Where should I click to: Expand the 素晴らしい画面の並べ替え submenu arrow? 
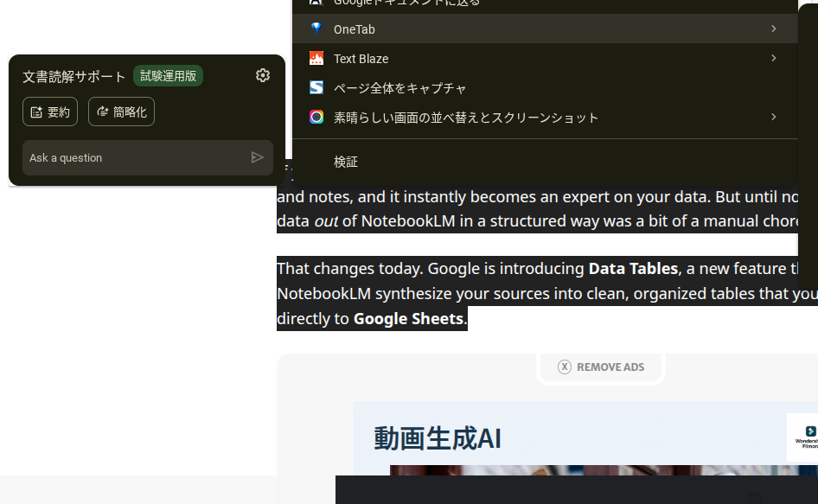click(x=773, y=117)
